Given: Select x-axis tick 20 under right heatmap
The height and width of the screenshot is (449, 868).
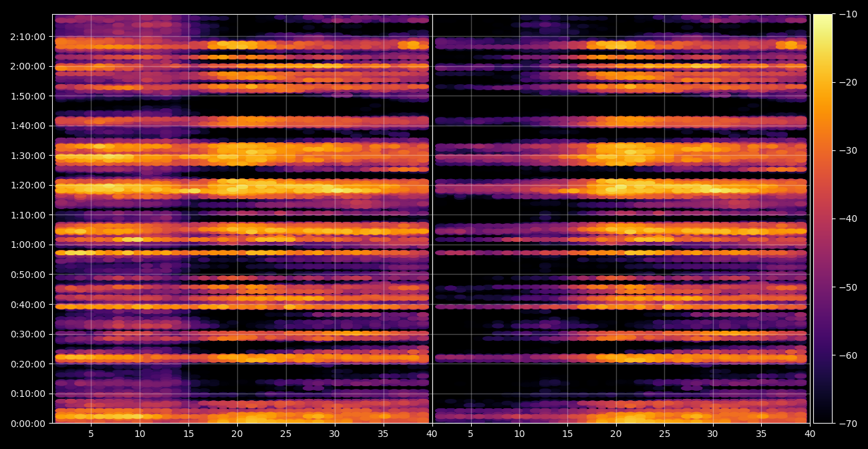Looking at the screenshot, I should (616, 434).
